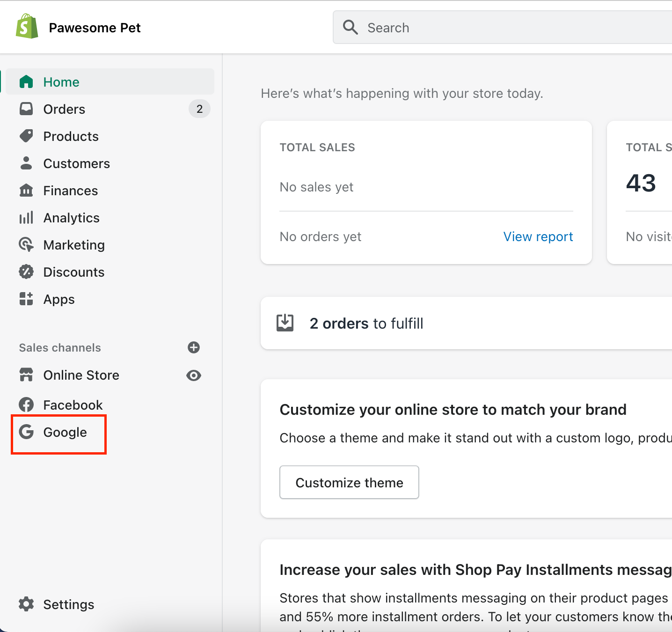The height and width of the screenshot is (632, 672).
Task: Click the Customize theme button
Action: coord(349,482)
